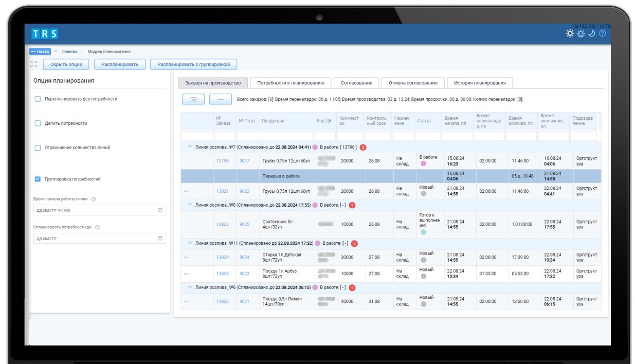Click the Продукция column filter field

286,136
